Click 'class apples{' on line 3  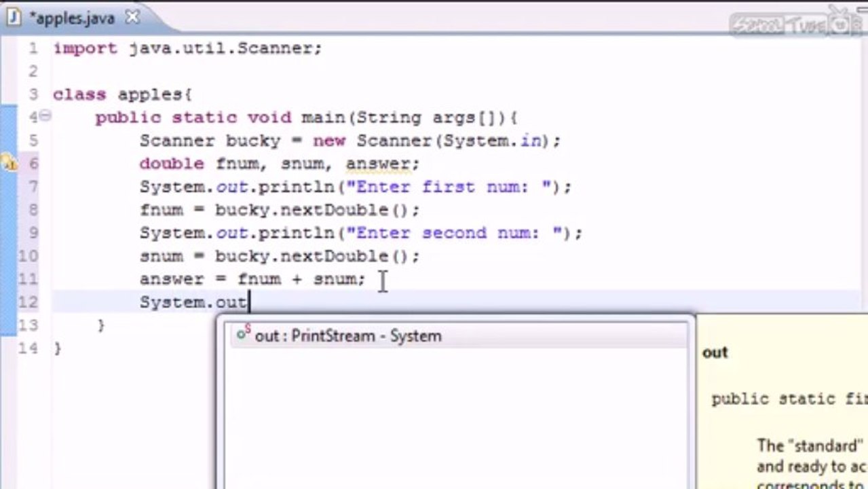pyautogui.click(x=123, y=94)
